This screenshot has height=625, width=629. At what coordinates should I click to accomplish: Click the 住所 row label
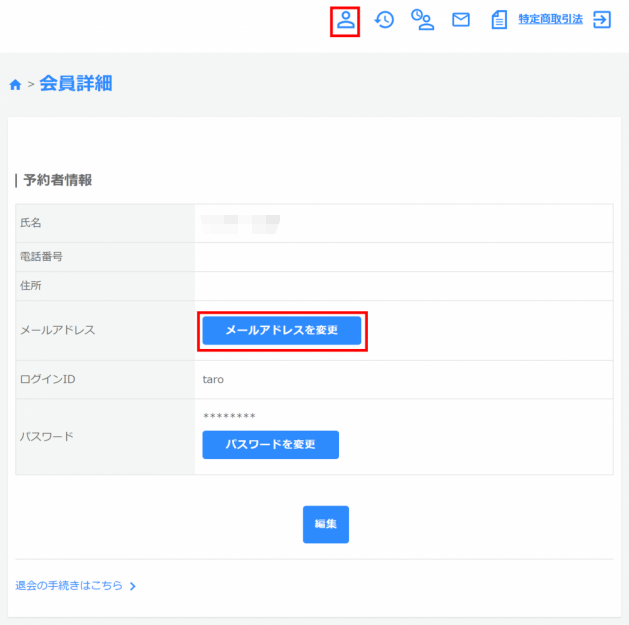[31, 286]
